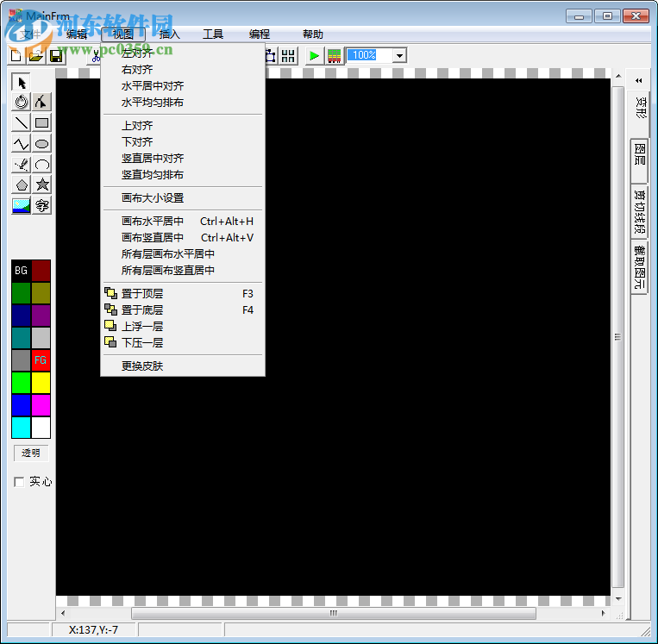This screenshot has width=658, height=644.
Task: Click the new file toolbar icon
Action: point(16,56)
